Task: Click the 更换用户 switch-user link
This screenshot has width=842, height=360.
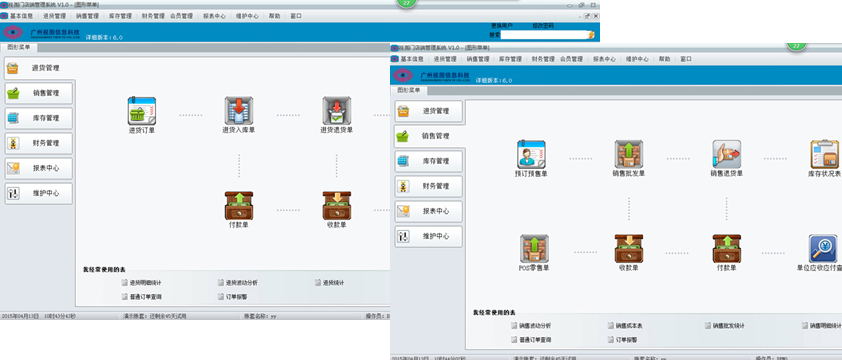Action: pos(502,26)
